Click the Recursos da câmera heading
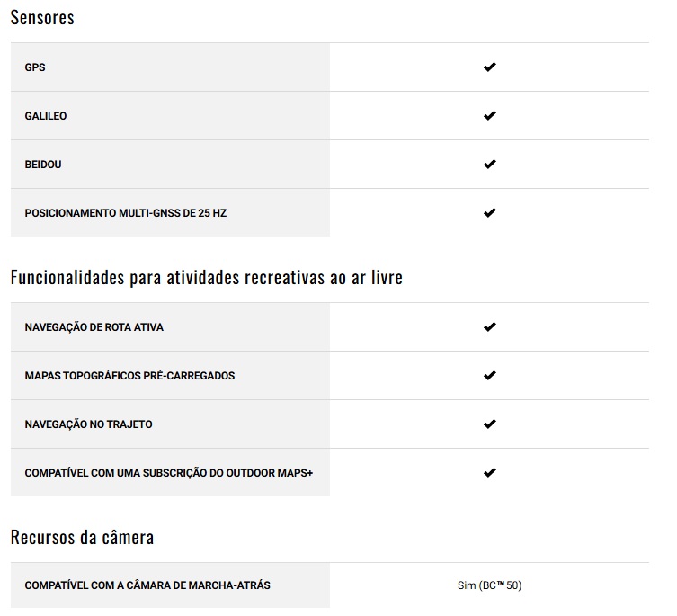The image size is (677, 616). (82, 538)
